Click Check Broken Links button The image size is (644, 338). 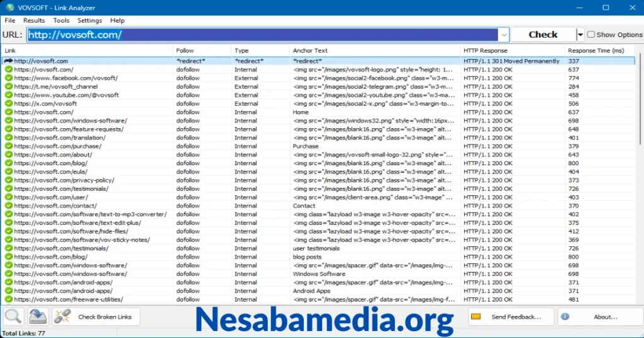(97, 317)
